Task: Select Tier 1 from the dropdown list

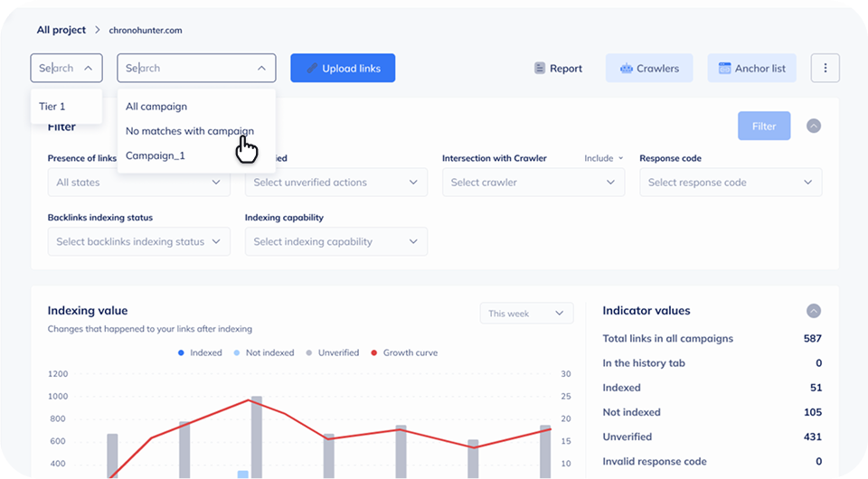Action: 52,107
